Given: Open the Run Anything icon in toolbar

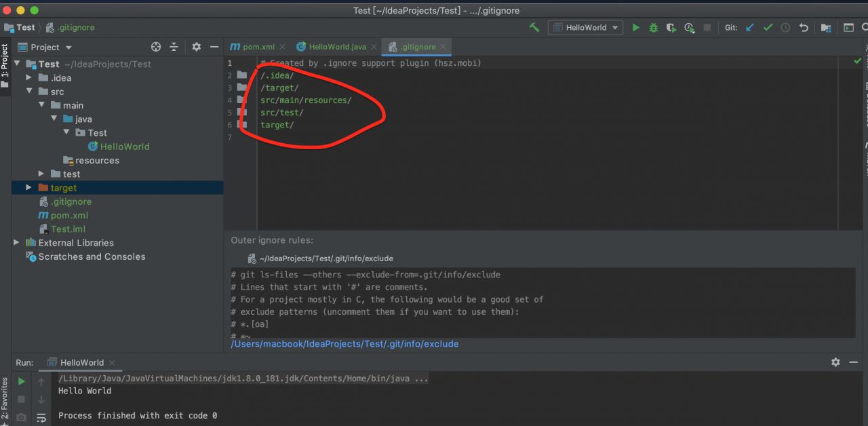Looking at the screenshot, I should [x=848, y=28].
